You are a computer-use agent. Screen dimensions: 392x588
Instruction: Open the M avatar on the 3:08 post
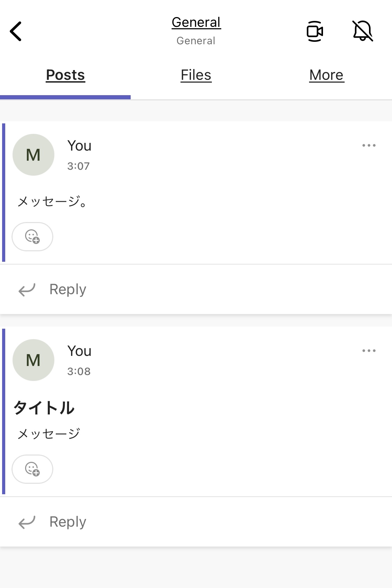(33, 360)
